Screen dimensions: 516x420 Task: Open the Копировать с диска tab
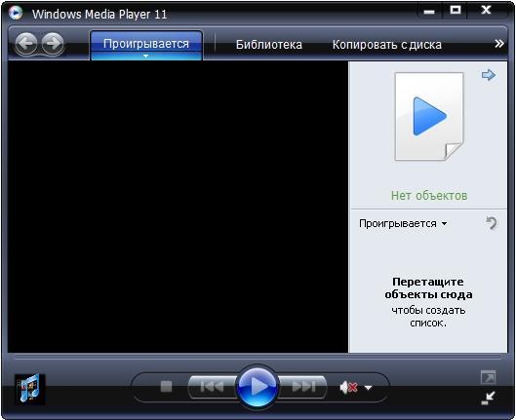click(386, 45)
